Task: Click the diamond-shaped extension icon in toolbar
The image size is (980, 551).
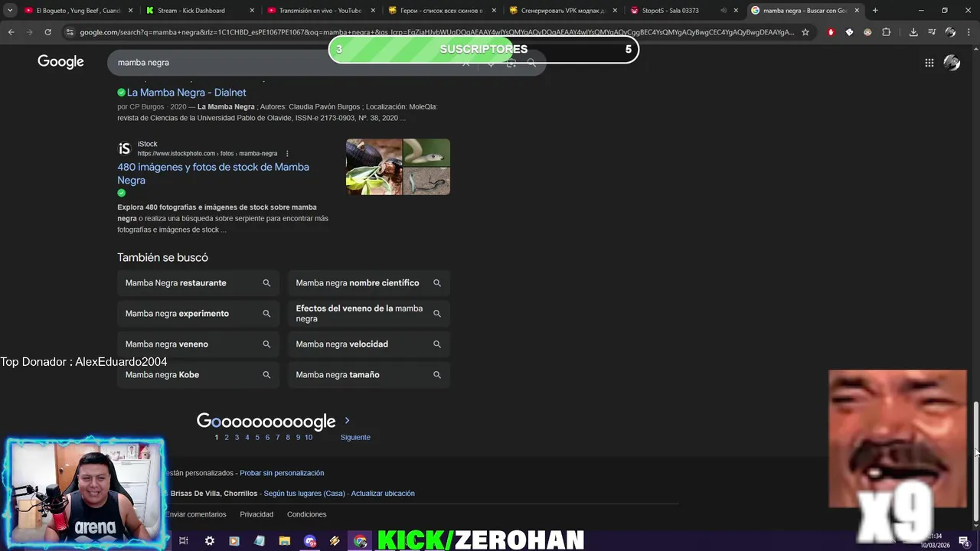Action: pyautogui.click(x=849, y=32)
